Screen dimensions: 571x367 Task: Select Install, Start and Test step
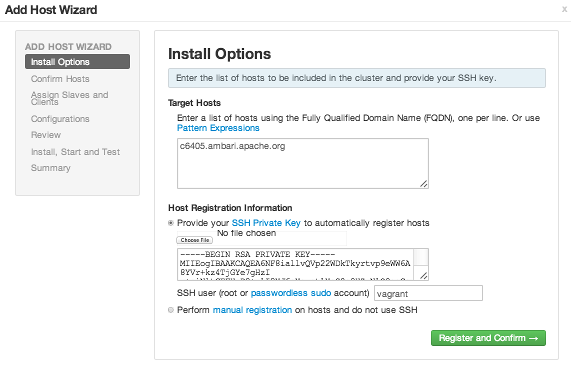[75, 152]
